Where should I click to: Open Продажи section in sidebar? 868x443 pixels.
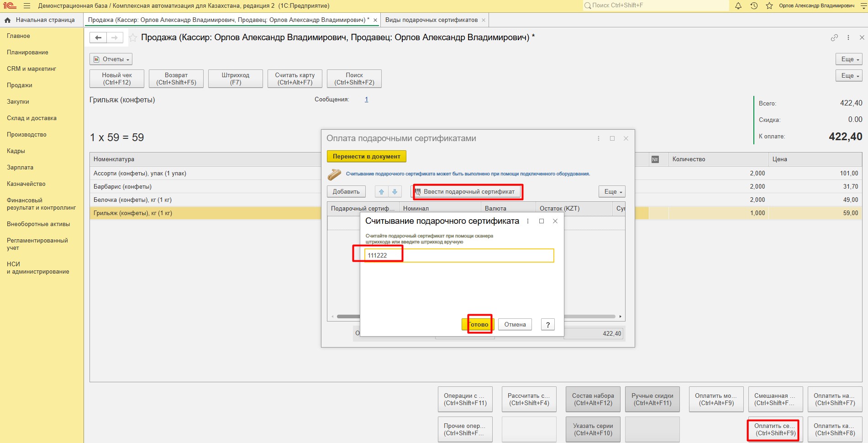click(x=20, y=85)
